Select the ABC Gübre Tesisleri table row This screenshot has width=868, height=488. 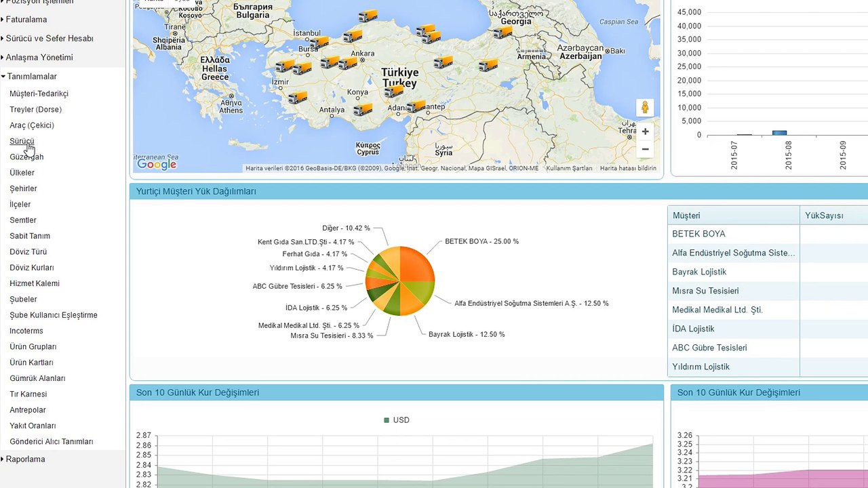(x=768, y=348)
